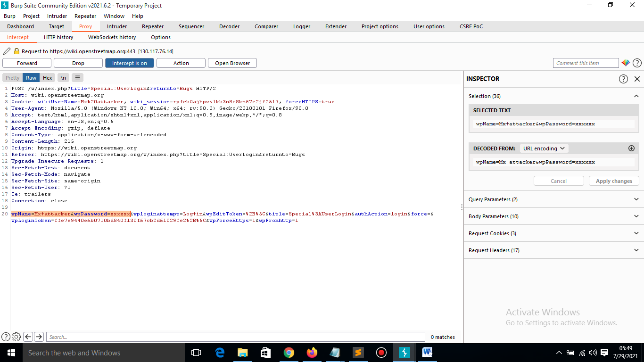Launch Edge browser from taskbar
Image resolution: width=644 pixels, height=362 pixels.
[x=220, y=353]
